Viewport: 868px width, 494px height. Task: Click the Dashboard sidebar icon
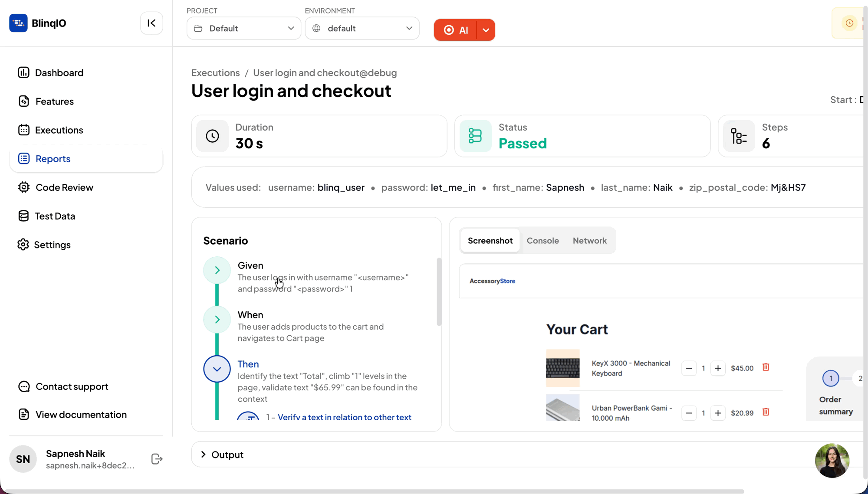point(23,72)
